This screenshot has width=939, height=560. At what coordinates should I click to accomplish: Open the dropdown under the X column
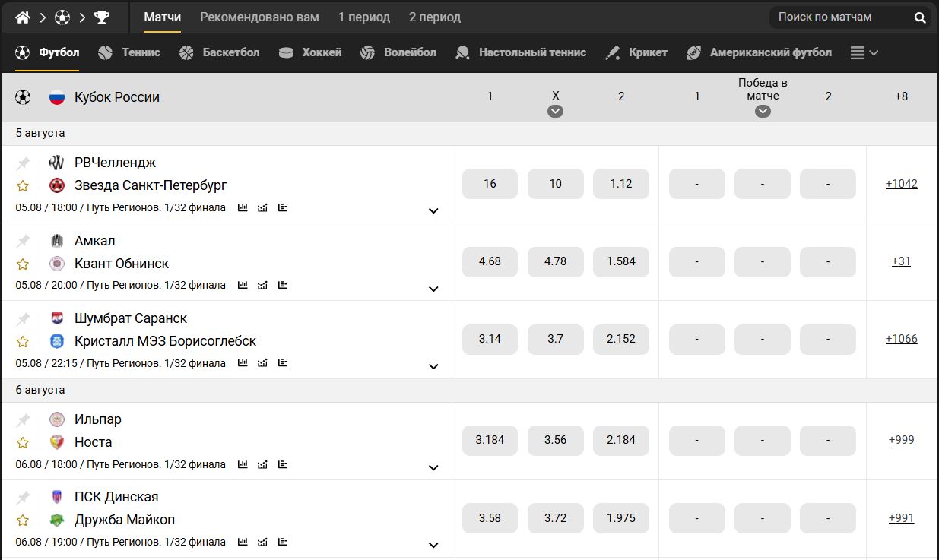[555, 112]
